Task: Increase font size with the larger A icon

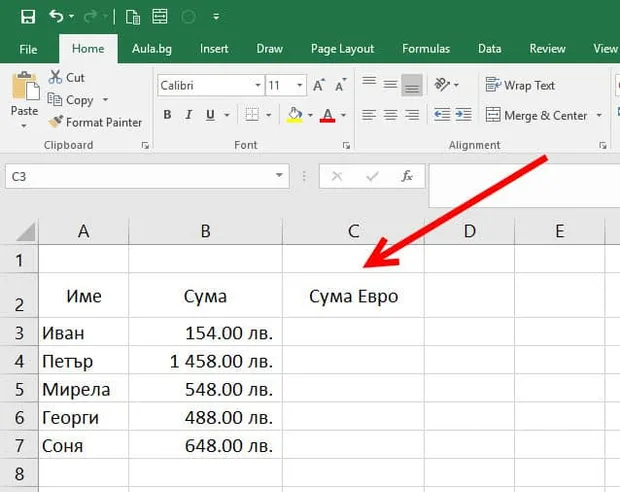Action: 319,85
